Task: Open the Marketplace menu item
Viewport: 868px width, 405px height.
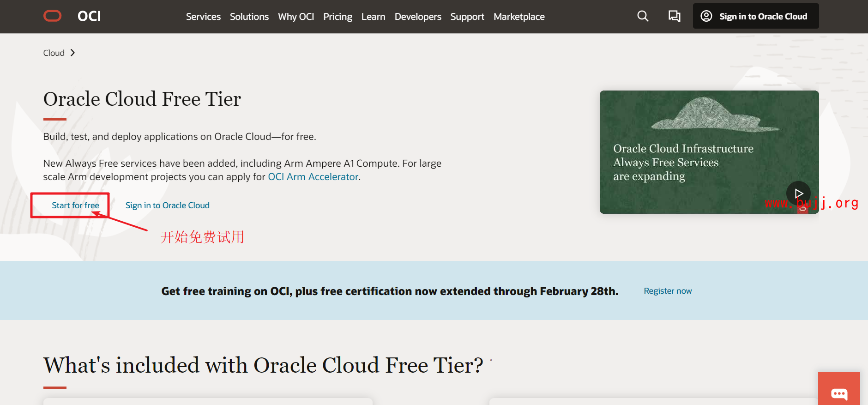Action: click(518, 17)
